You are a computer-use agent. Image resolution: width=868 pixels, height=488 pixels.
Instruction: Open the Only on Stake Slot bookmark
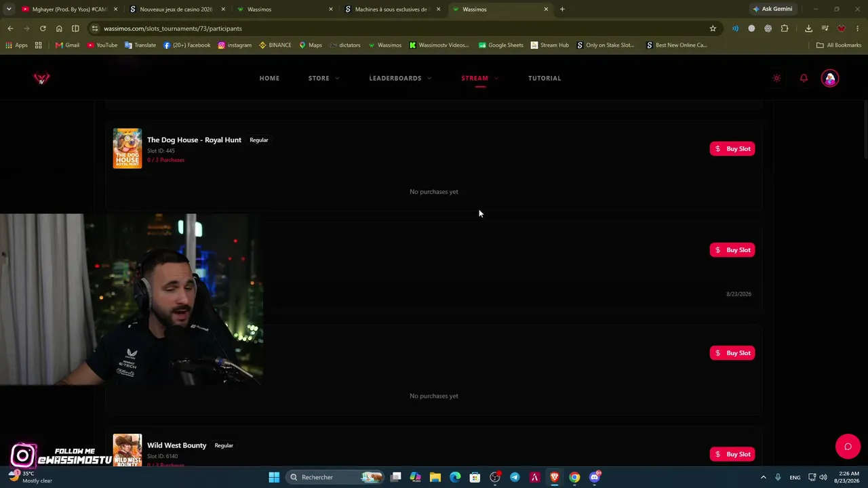(x=606, y=45)
